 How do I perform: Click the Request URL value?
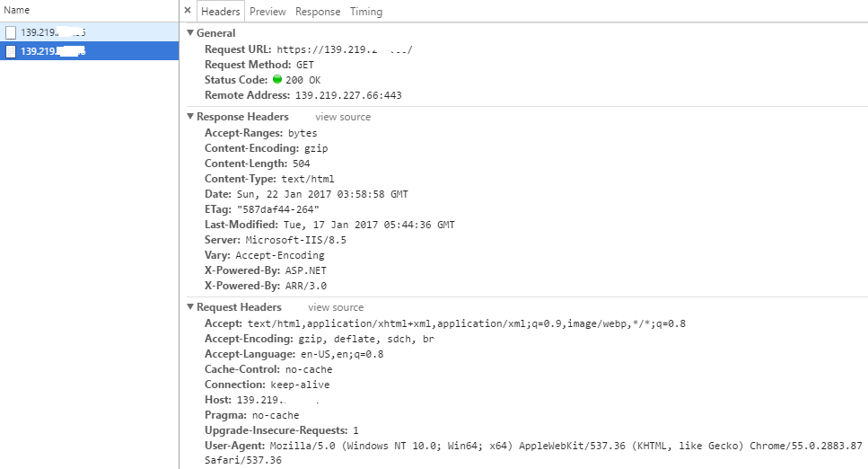point(344,49)
